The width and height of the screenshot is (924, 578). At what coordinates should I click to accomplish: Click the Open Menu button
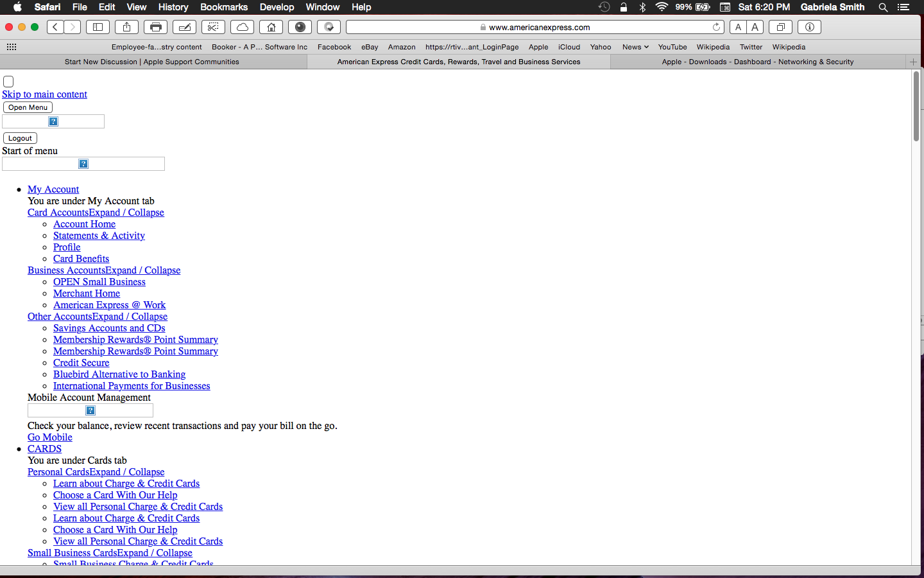click(28, 107)
